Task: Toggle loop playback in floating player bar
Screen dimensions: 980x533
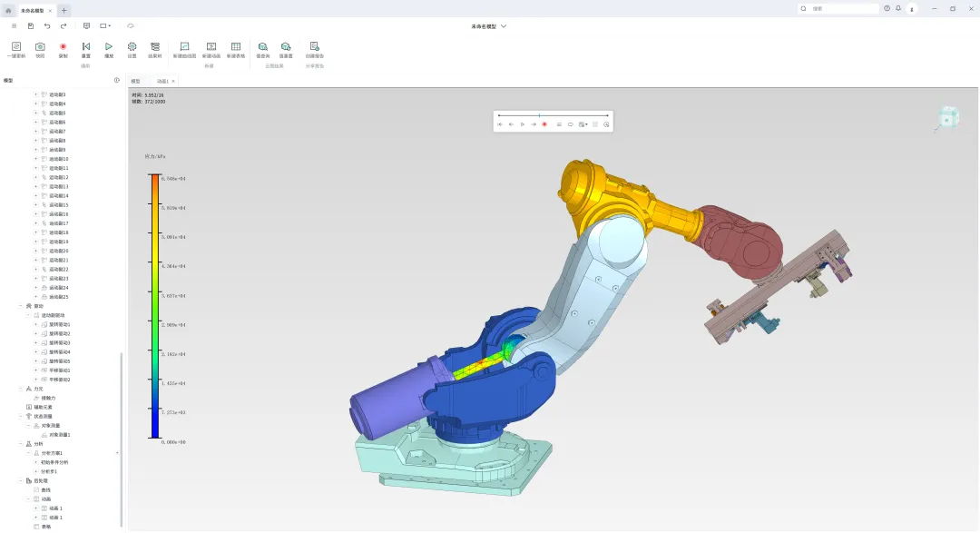Action: click(x=570, y=124)
